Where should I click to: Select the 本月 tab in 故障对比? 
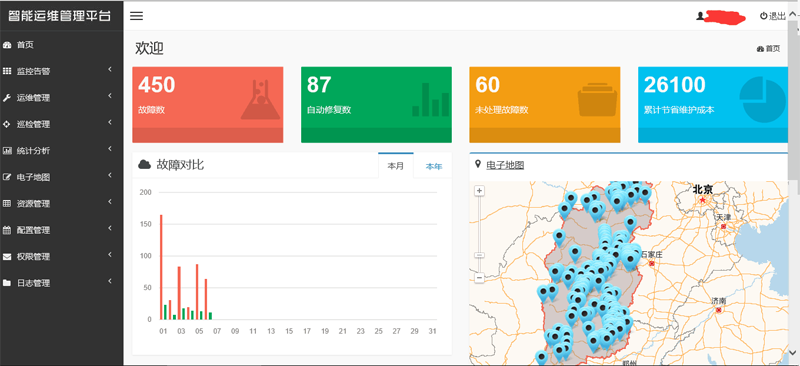[x=396, y=166]
